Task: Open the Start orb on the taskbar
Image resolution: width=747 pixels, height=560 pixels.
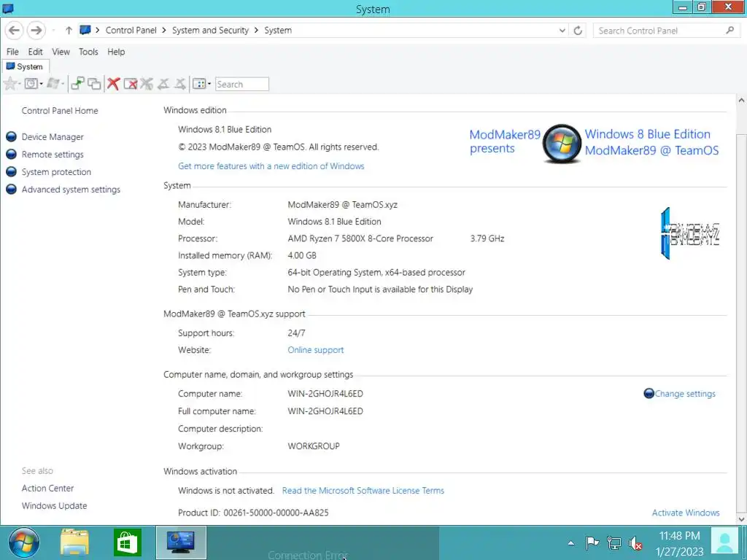Action: coord(24,542)
